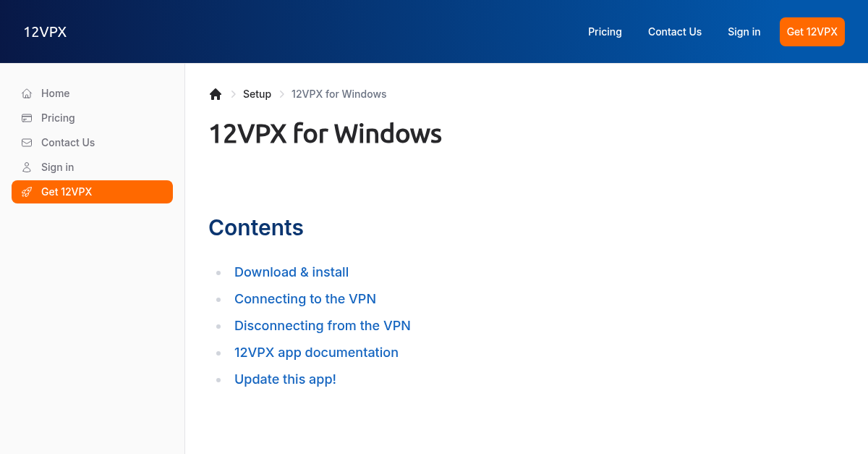The image size is (868, 454).
Task: Open the Download & install link
Action: pyautogui.click(x=292, y=272)
